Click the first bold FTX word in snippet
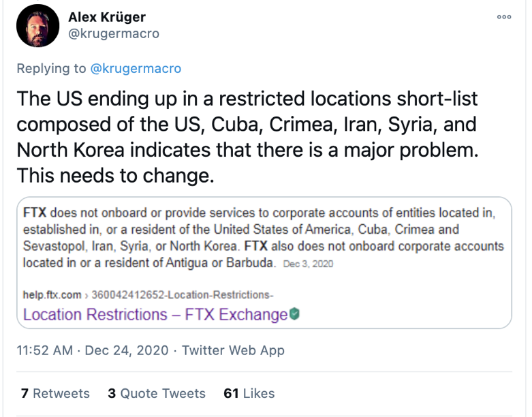Screen dimensions: 532x417 click(x=35, y=213)
